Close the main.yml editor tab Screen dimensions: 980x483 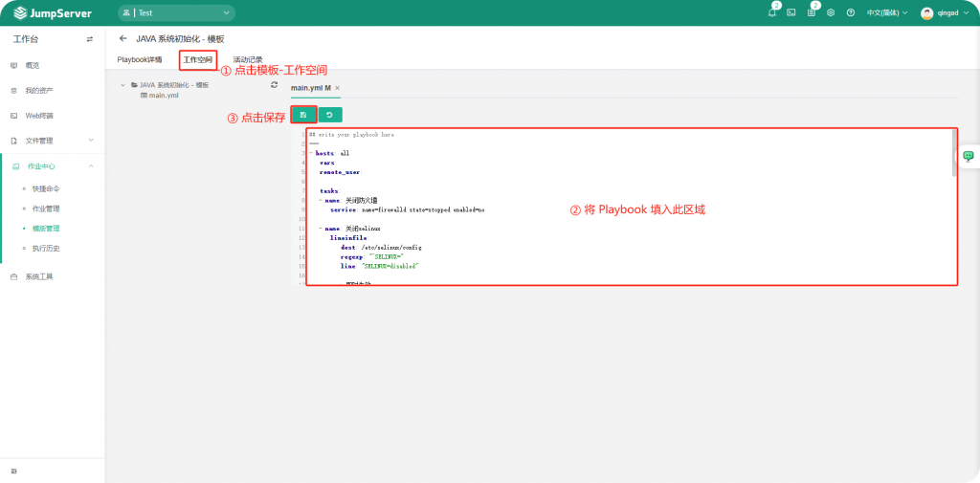pos(338,88)
